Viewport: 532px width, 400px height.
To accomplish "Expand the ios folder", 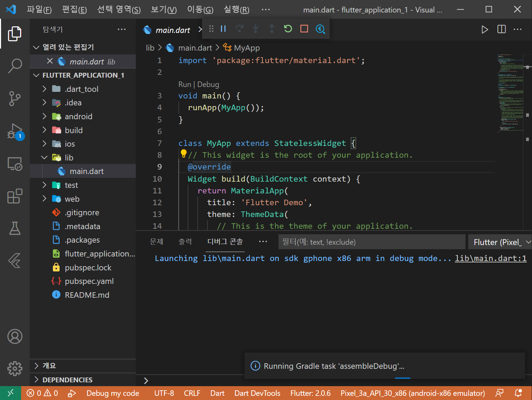I will pos(44,144).
